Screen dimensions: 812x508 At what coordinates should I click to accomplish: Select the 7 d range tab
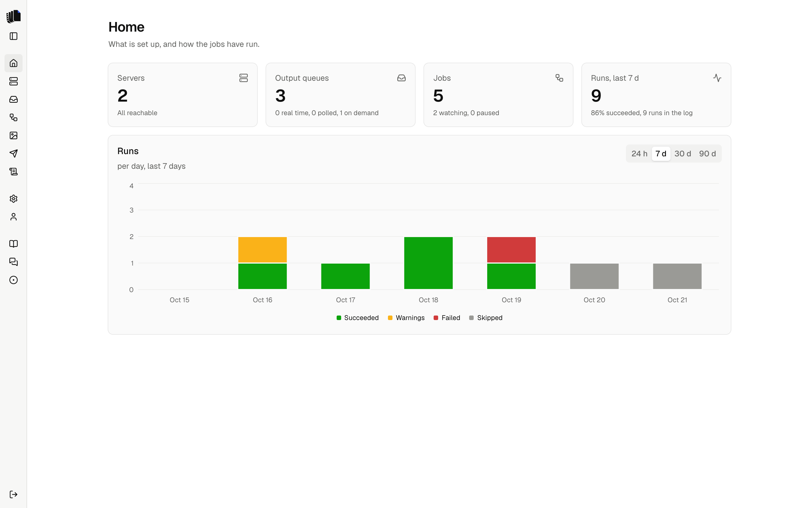coord(661,154)
